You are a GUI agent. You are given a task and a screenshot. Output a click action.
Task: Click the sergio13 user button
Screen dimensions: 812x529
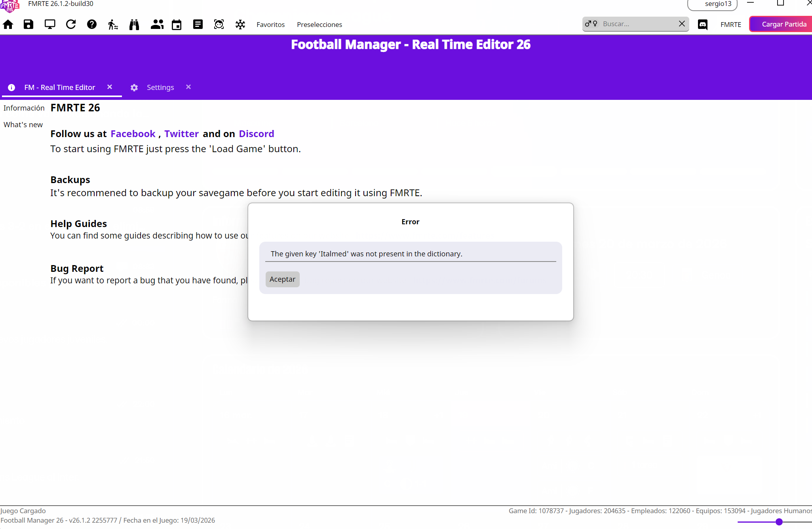coord(713,4)
